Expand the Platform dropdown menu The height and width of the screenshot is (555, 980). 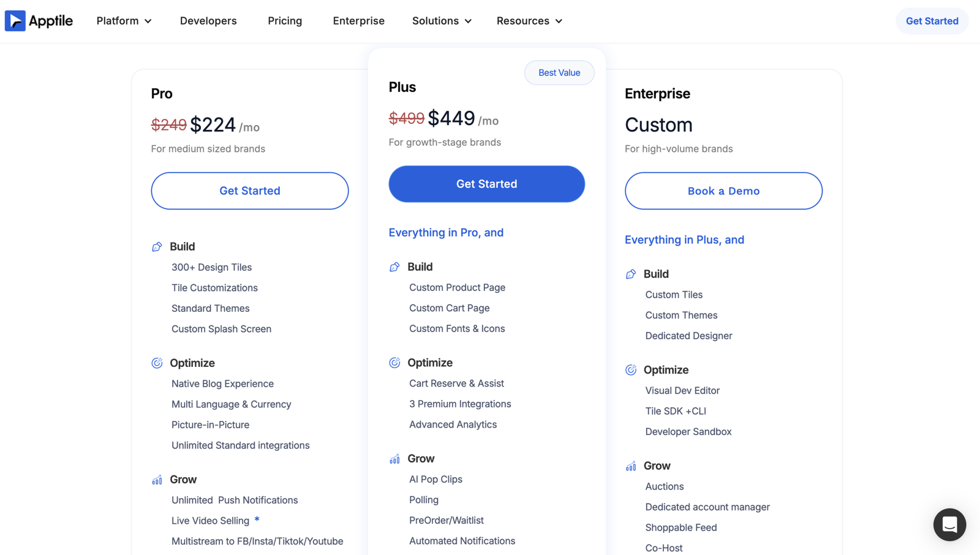[124, 21]
